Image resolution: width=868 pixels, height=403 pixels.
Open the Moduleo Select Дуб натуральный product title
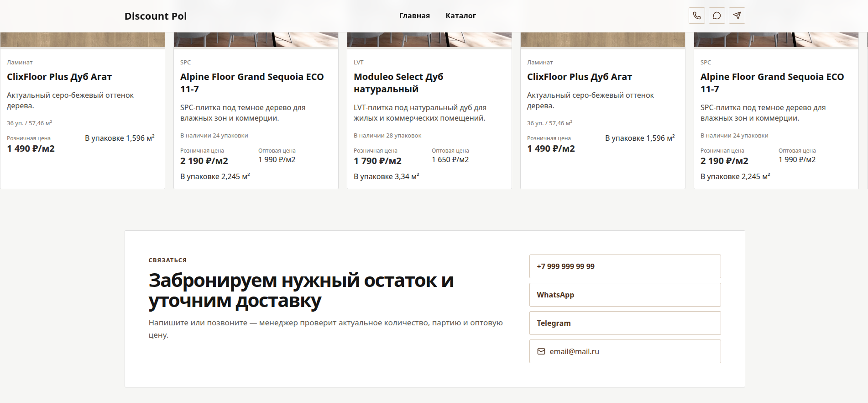point(398,83)
